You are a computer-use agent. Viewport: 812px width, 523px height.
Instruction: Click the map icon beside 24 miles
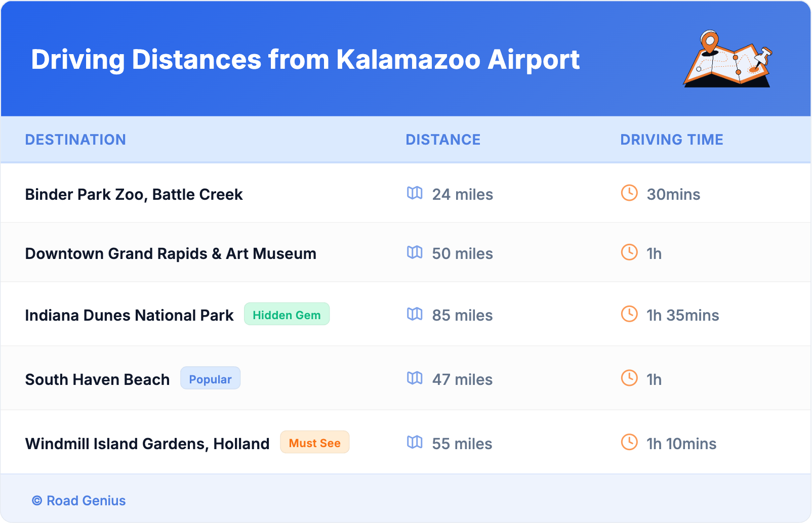tap(415, 194)
